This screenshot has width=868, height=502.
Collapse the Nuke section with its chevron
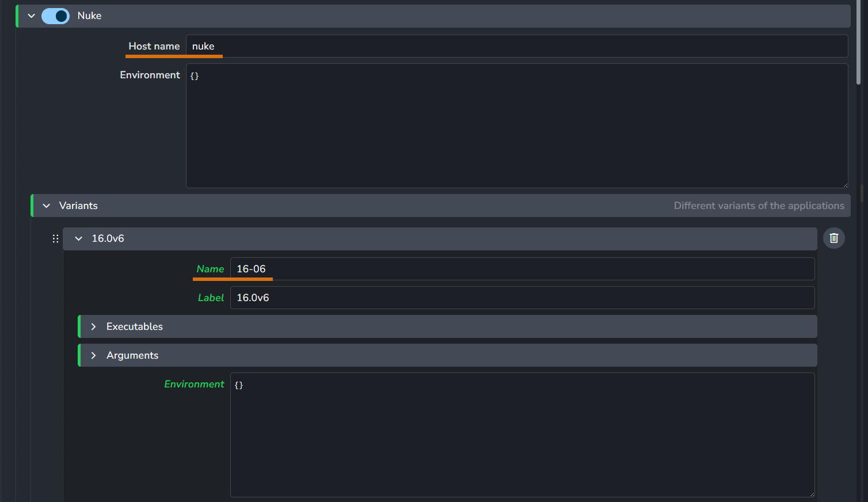point(32,16)
